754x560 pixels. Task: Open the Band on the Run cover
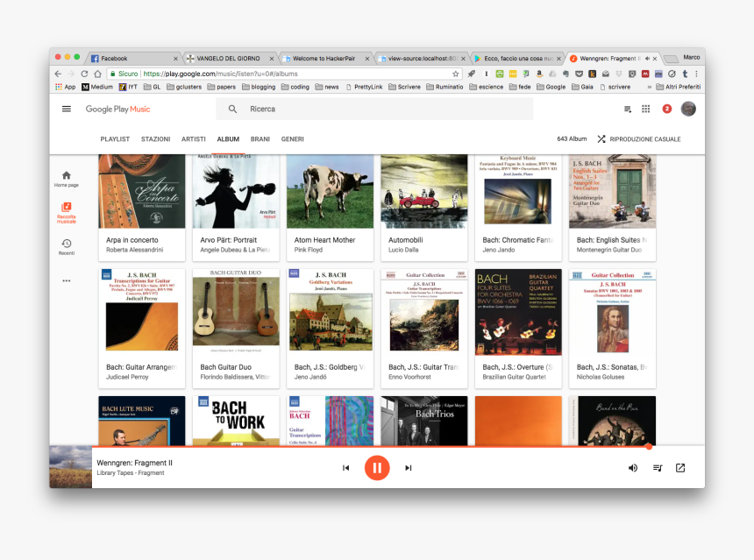click(x=612, y=421)
